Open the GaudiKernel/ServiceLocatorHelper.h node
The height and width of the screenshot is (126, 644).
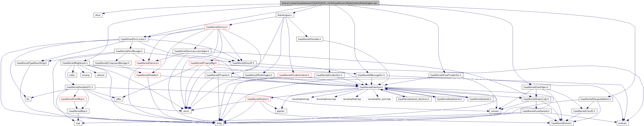point(192,51)
